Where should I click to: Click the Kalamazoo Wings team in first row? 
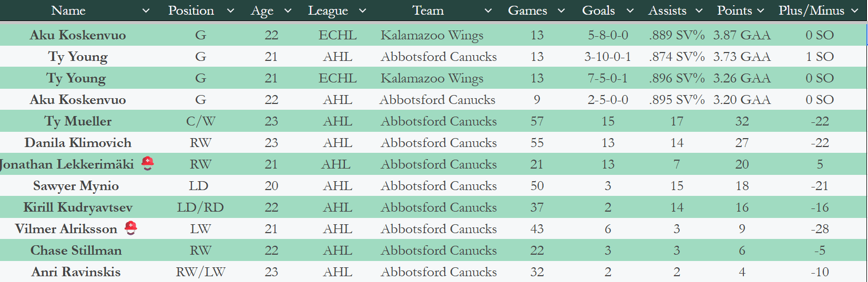tap(432, 35)
